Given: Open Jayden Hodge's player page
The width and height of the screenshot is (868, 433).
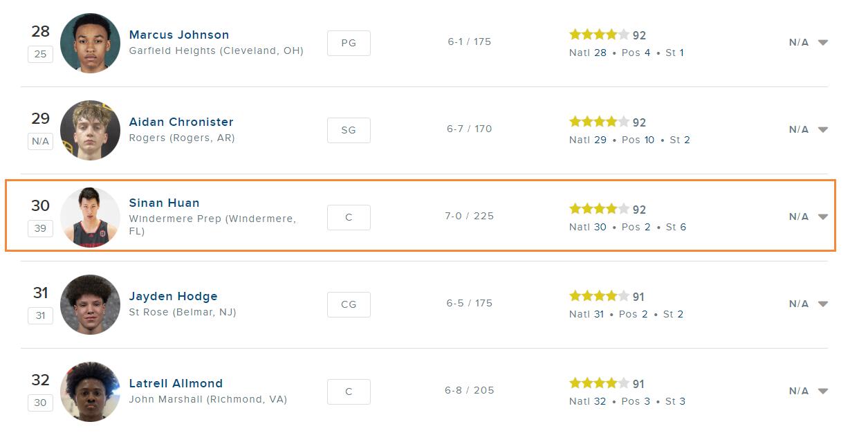Looking at the screenshot, I should [173, 296].
